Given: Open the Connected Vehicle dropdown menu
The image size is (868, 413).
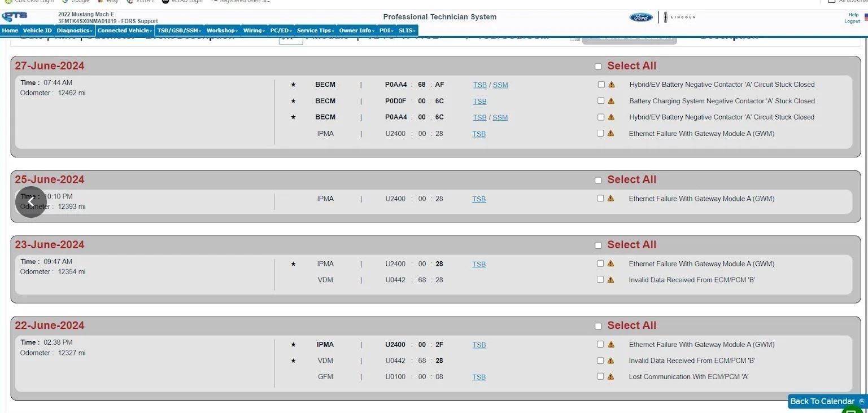Looking at the screenshot, I should point(125,30).
